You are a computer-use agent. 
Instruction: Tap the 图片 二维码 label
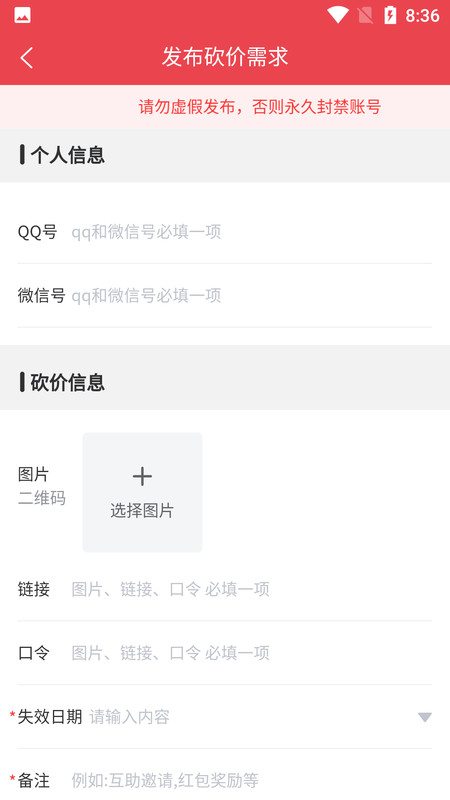42,486
